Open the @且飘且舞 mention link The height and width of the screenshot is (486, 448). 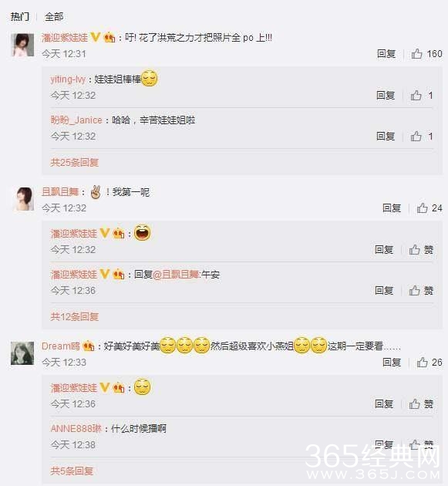(x=176, y=275)
